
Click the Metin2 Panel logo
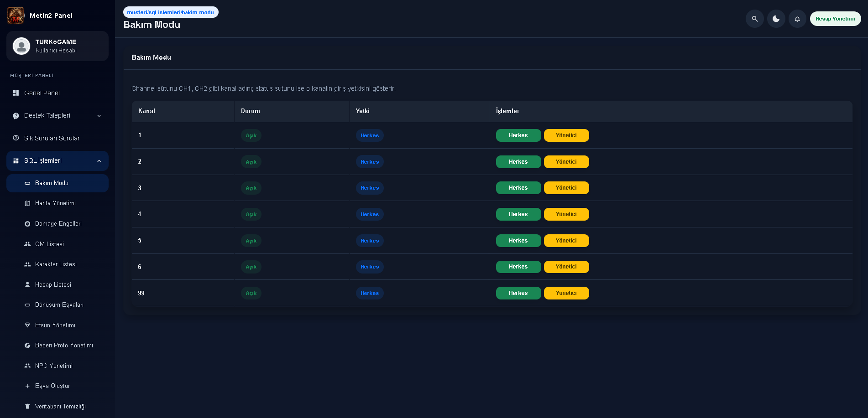(16, 15)
